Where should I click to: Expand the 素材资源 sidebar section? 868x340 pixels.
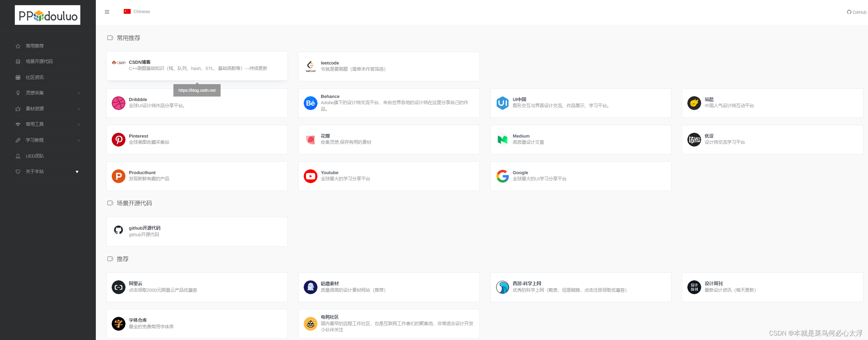(34, 109)
